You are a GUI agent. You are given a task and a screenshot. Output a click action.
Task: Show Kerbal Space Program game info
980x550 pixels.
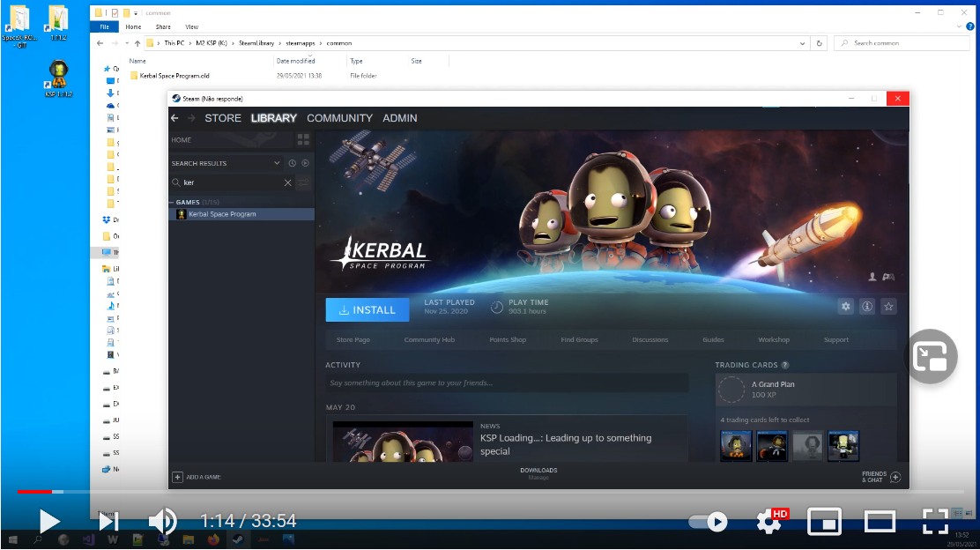(x=867, y=306)
